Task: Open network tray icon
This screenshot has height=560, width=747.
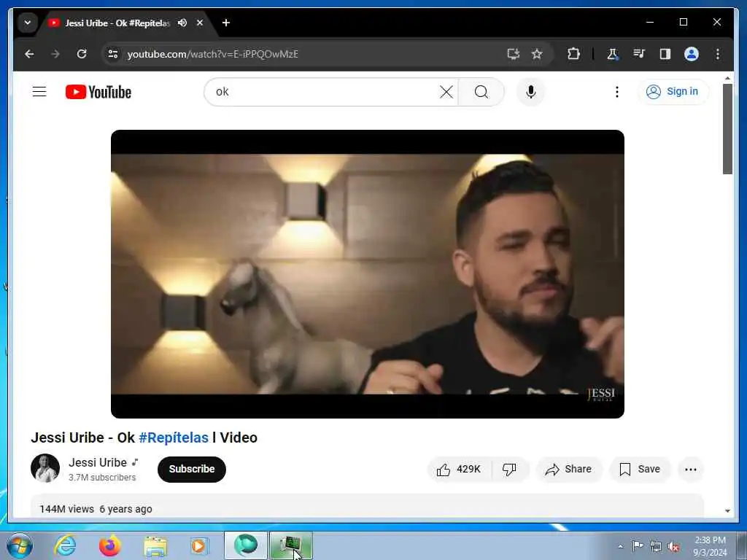Action: pyautogui.click(x=656, y=546)
